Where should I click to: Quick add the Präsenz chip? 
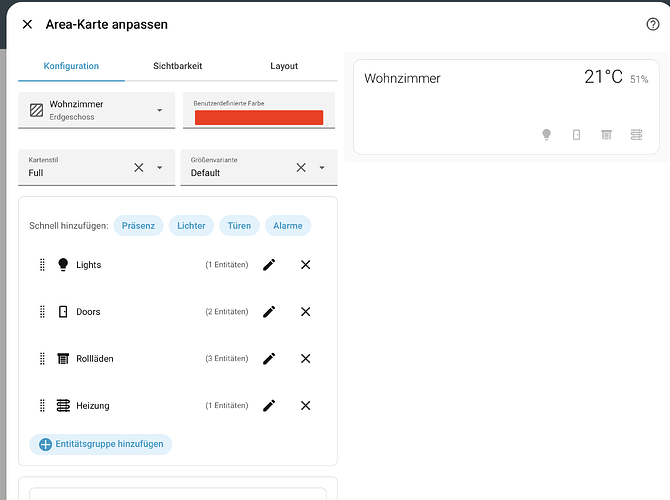138,226
